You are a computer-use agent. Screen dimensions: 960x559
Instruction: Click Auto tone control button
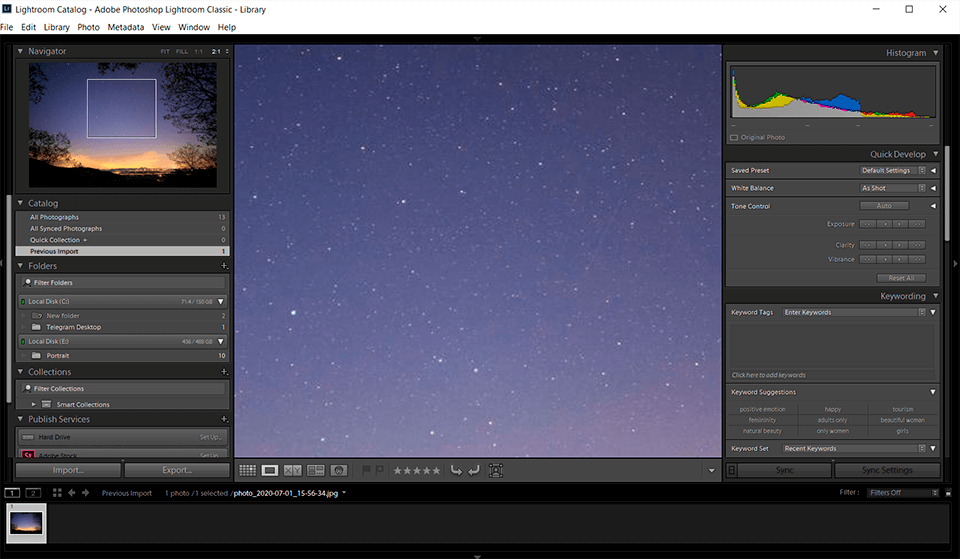[884, 206]
